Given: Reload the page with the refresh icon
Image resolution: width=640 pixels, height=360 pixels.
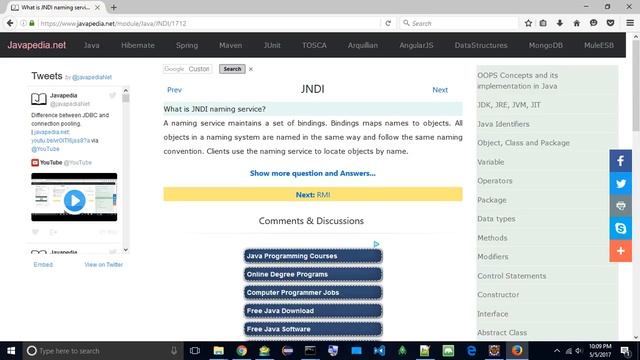Looking at the screenshot, I should [x=388, y=23].
